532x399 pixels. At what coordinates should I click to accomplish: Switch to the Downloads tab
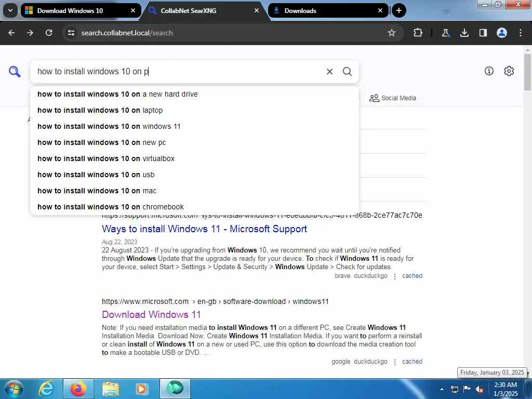[328, 10]
